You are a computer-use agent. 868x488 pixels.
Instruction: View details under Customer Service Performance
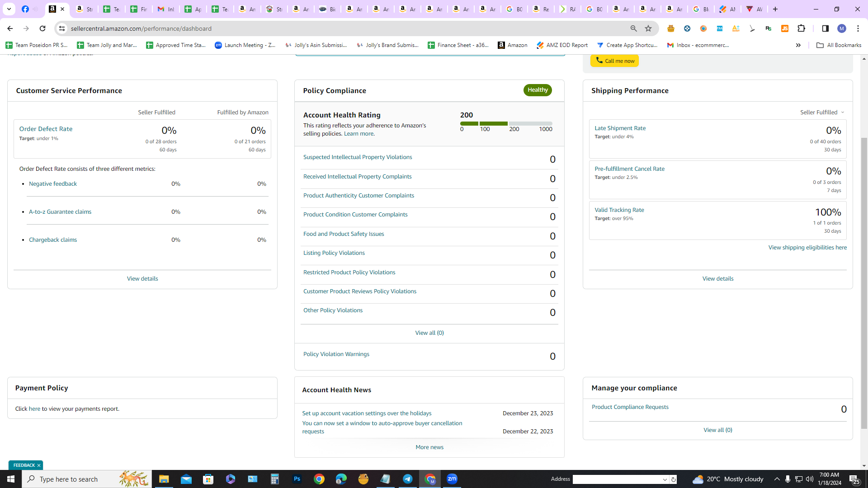[142, 278]
